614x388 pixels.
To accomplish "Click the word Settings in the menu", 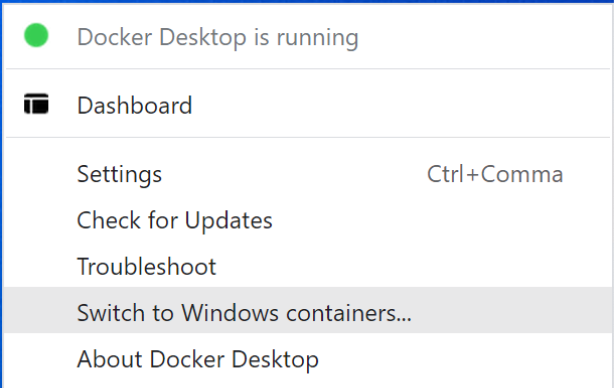I will click(119, 175).
